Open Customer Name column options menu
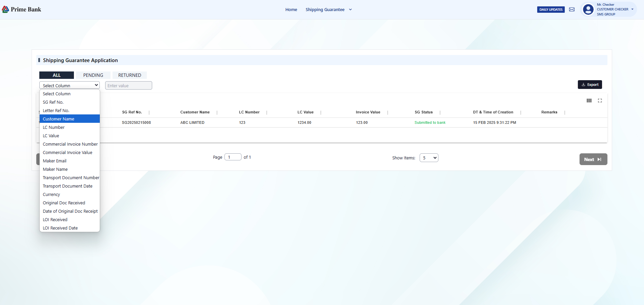 (217, 112)
